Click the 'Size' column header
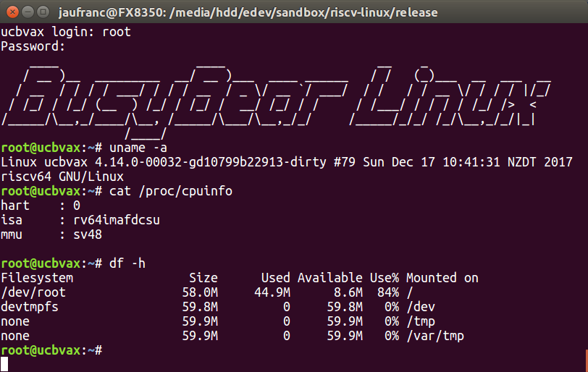The image size is (588, 372). click(203, 278)
